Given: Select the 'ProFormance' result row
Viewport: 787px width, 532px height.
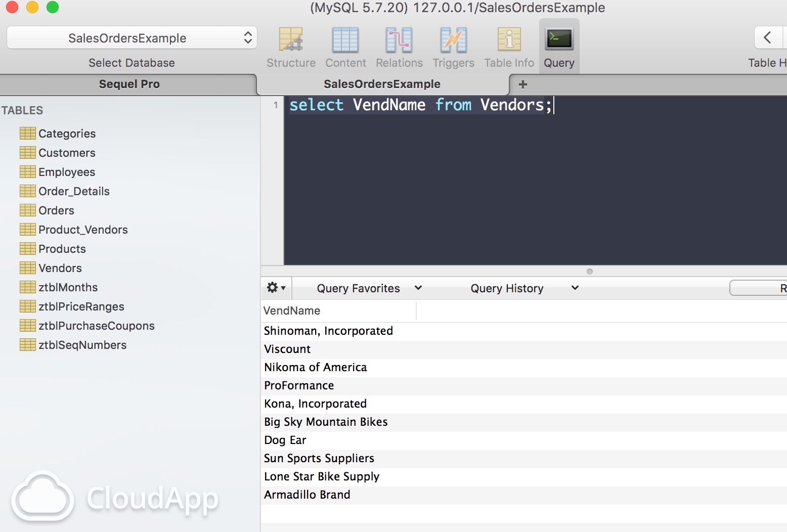Looking at the screenshot, I should [524, 386].
